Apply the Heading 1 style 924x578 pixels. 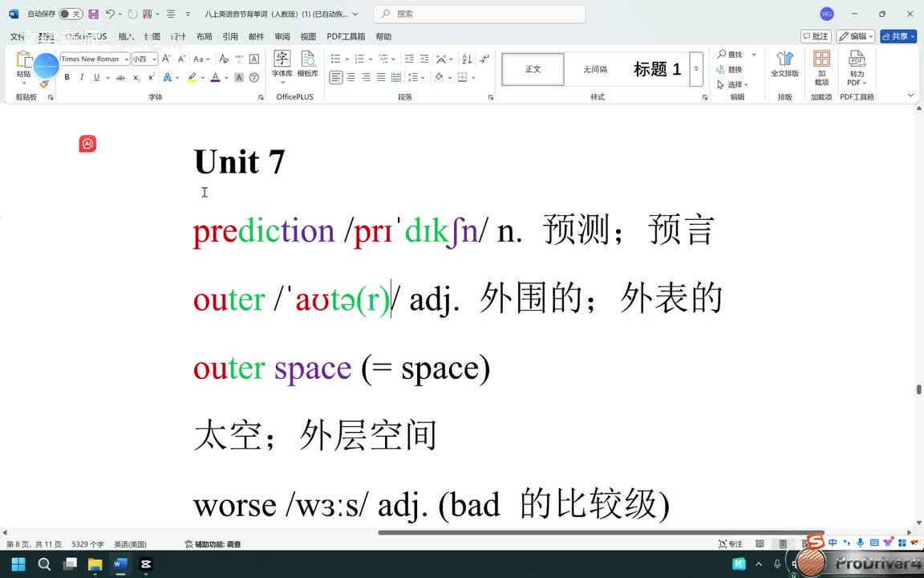(656, 69)
